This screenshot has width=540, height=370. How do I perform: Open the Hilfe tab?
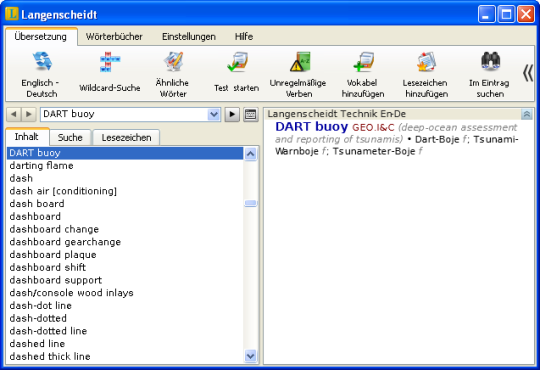[244, 37]
